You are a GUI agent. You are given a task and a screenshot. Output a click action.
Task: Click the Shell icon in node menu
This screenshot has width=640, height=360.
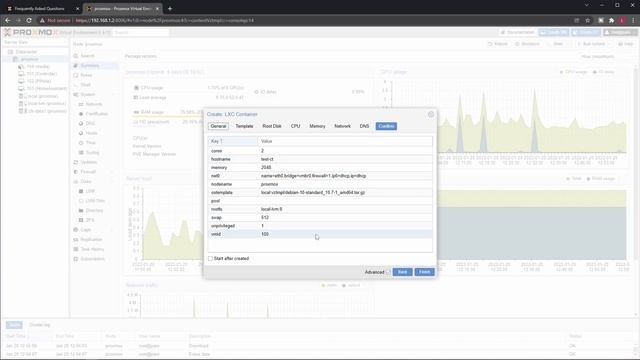[x=76, y=85]
